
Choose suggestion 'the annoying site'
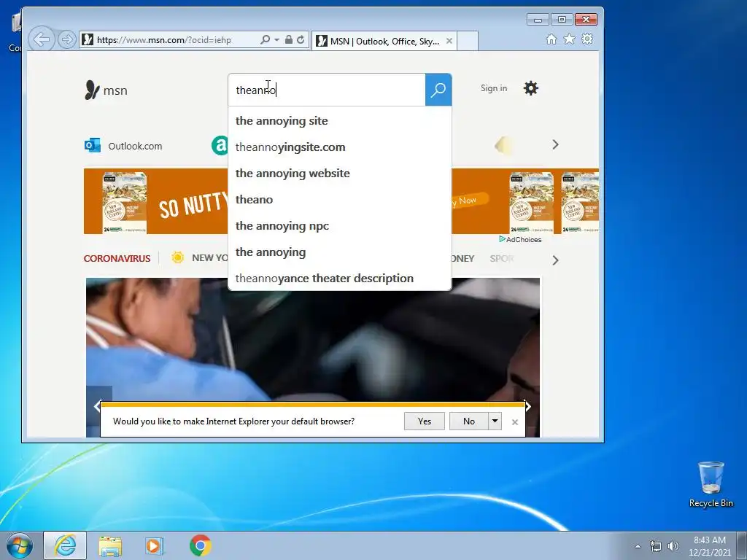340,121
